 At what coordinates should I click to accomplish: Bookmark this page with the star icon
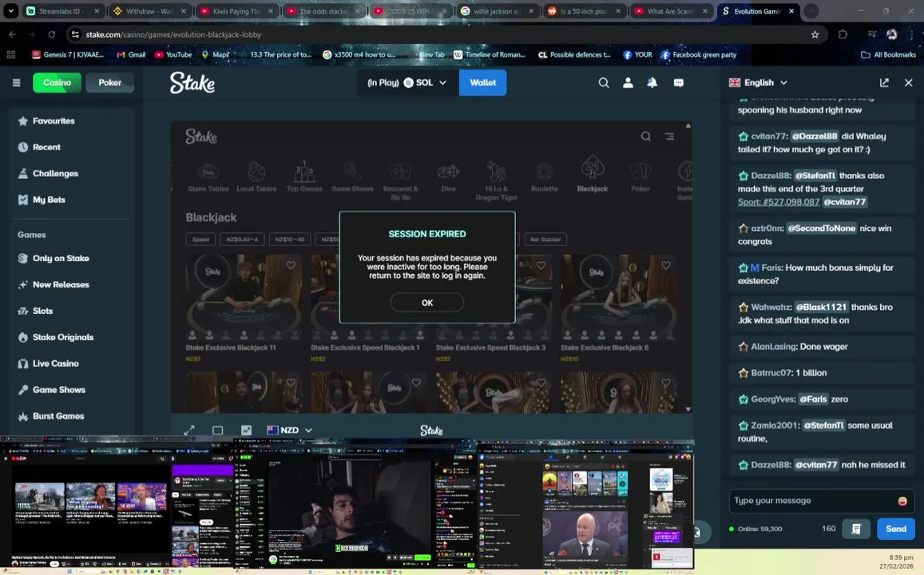click(x=815, y=35)
